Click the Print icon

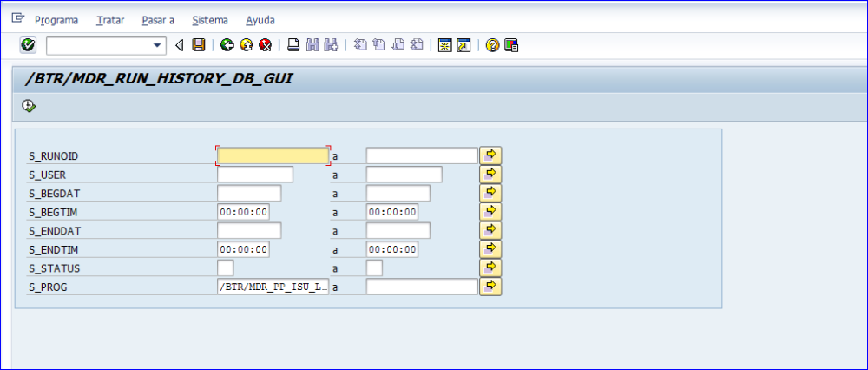coord(293,45)
